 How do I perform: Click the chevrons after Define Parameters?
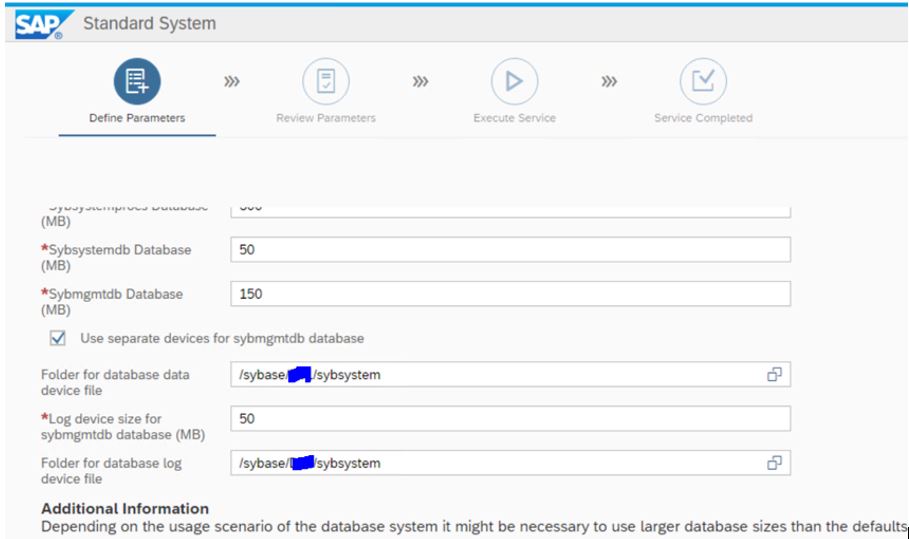(232, 81)
